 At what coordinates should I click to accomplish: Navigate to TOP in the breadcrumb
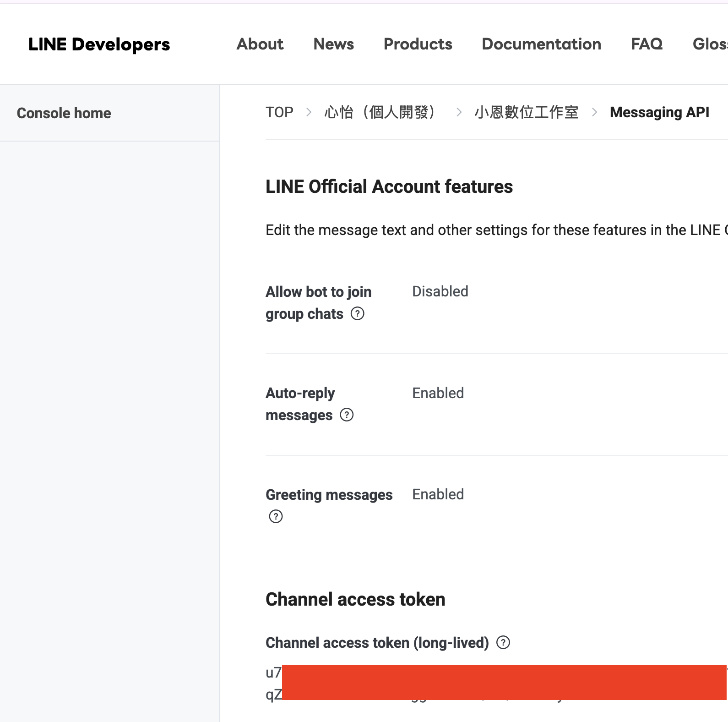(279, 112)
